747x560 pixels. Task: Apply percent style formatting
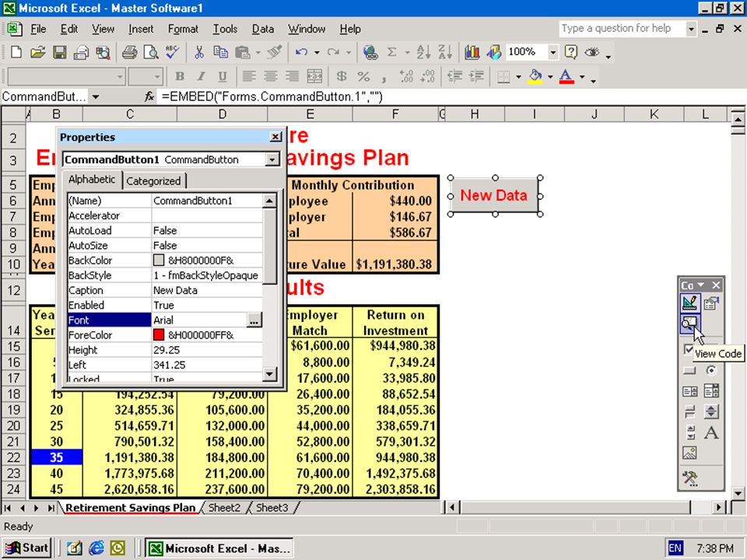tap(363, 76)
